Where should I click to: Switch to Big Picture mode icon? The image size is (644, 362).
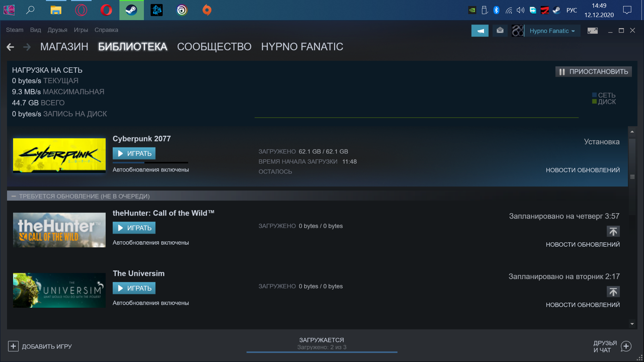pos(592,31)
